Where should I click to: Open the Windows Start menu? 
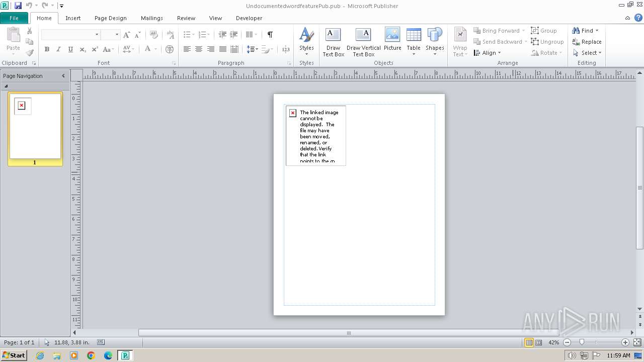[14, 355]
